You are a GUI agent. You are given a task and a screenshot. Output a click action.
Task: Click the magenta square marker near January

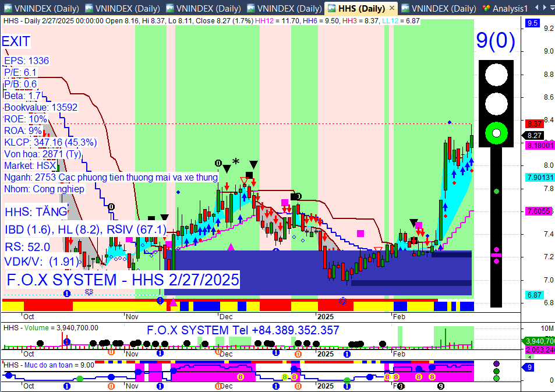coord(360,234)
